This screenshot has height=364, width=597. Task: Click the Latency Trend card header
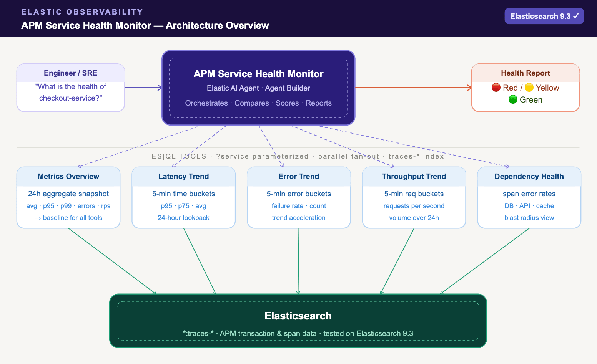point(183,176)
